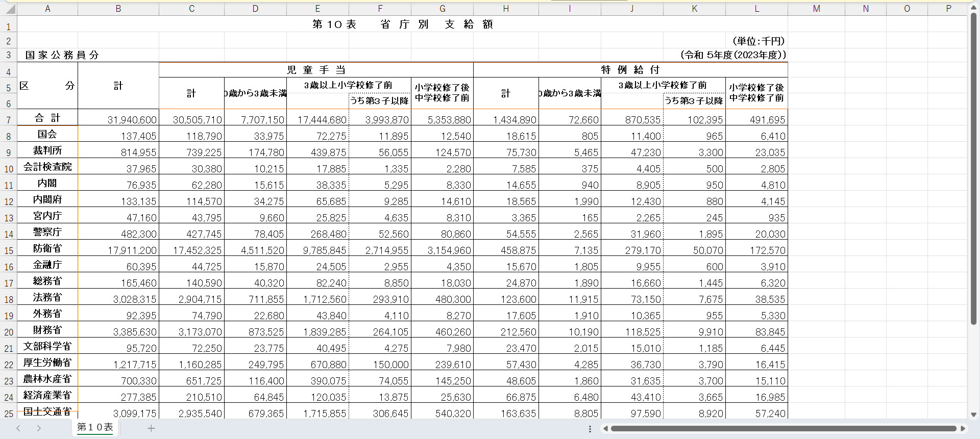Add a new sheet with plus icon
This screenshot has width=980, height=439.
coord(151,428)
